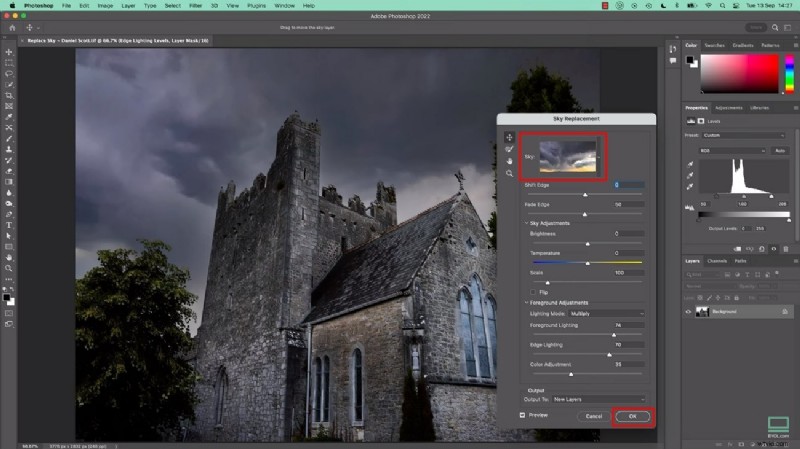Click the Color Adjustment value field
The width and height of the screenshot is (800, 449).
[x=629, y=364]
